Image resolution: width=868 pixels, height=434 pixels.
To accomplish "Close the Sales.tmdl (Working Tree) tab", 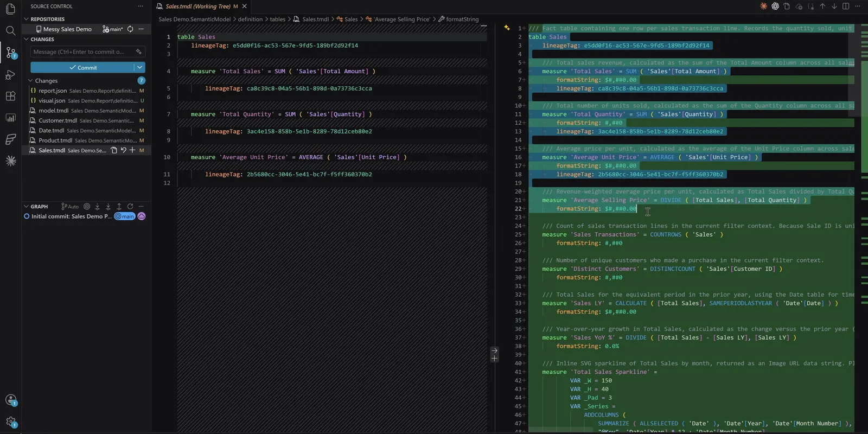I will [245, 7].
